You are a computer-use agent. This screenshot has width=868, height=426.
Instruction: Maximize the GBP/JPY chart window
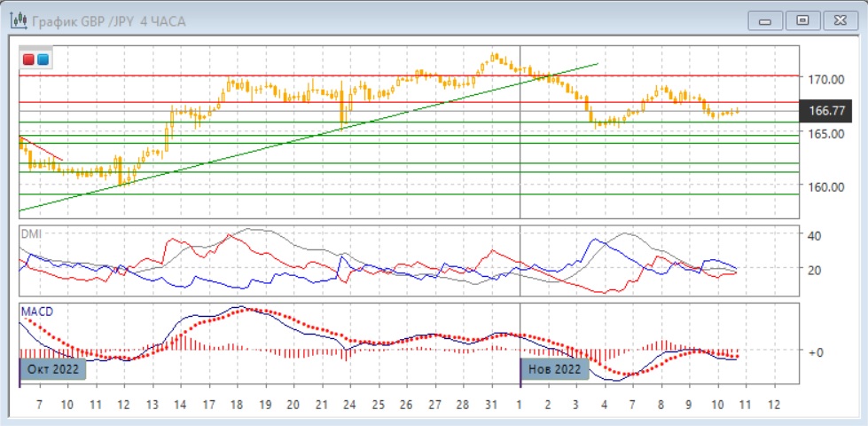[802, 20]
